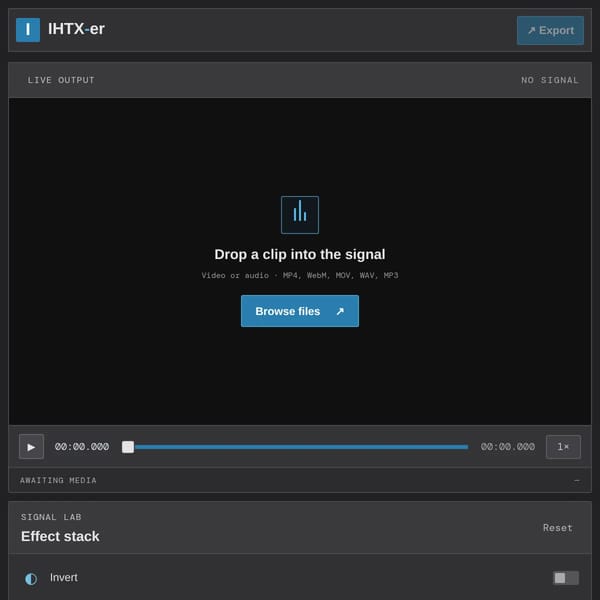Image resolution: width=600 pixels, height=600 pixels.
Task: Click the Invert half-circle icon
Action: tap(31, 579)
